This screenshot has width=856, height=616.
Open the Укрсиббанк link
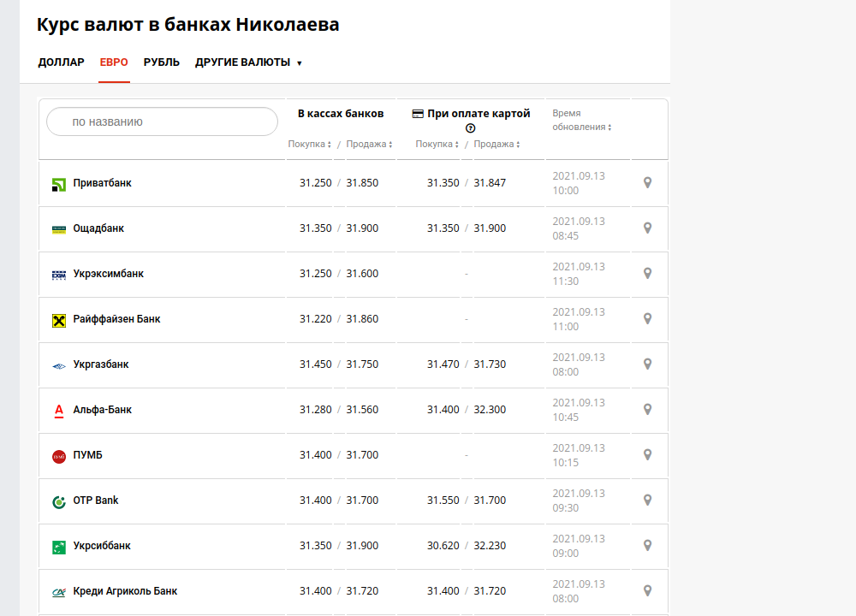coord(102,545)
